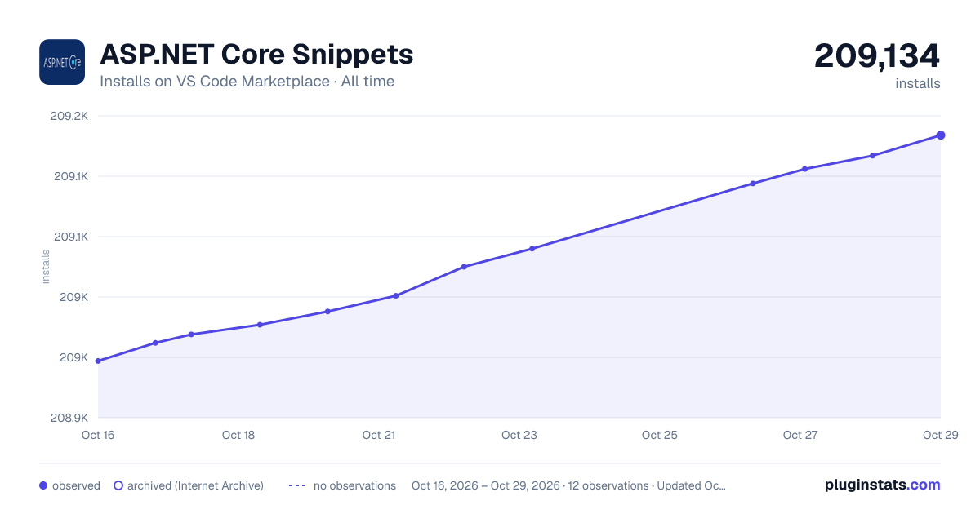Screen dimensions: 980x514
Task: Click the 'observed' legend label
Action: pyautogui.click(x=76, y=485)
